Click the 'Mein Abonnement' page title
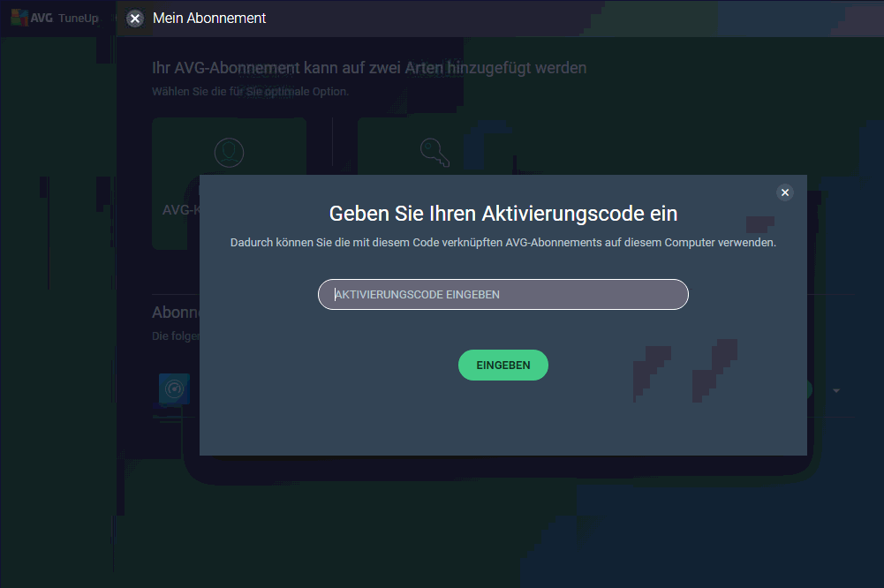 [209, 18]
